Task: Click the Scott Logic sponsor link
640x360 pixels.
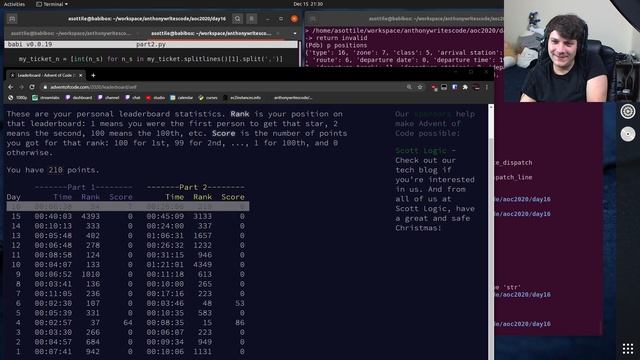Action: [420, 151]
